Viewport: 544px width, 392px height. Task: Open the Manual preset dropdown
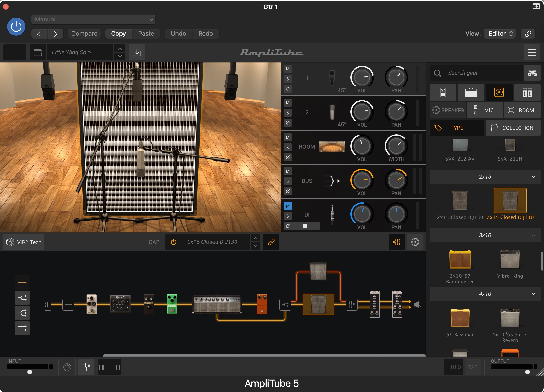[x=93, y=19]
